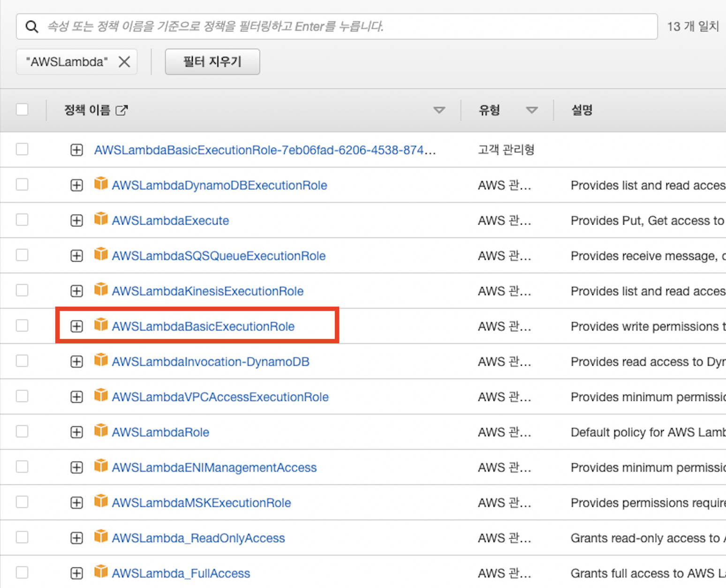Click orange box icon beside AWSLambdaKinesisExecutionRole
This screenshot has height=588, width=726.
[101, 289]
